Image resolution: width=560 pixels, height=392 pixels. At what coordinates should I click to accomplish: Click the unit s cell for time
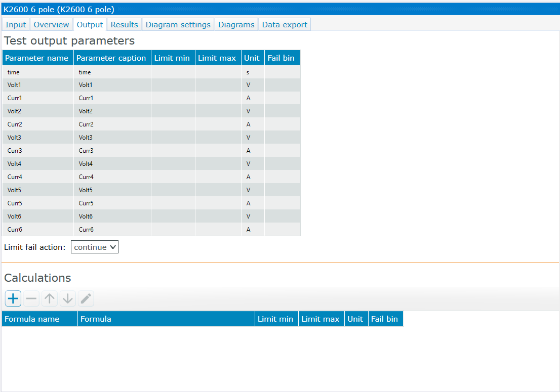253,72
